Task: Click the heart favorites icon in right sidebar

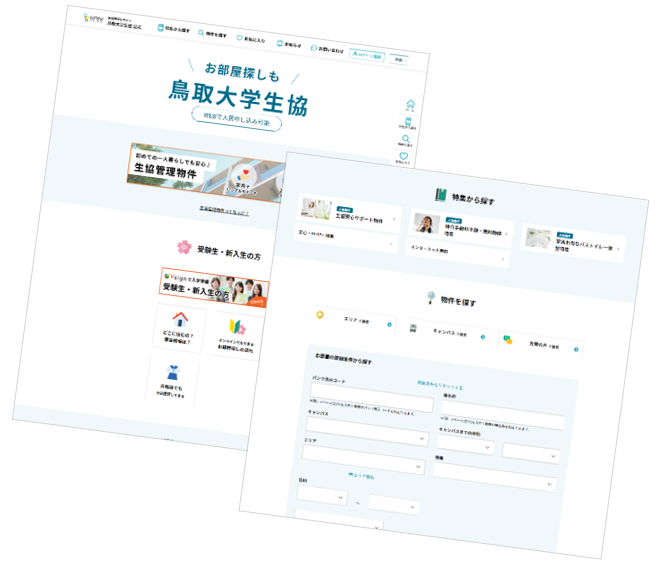Action: (404, 157)
